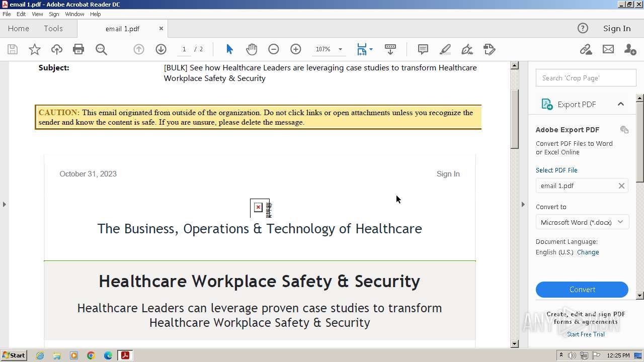Open the File menu

(x=7, y=14)
